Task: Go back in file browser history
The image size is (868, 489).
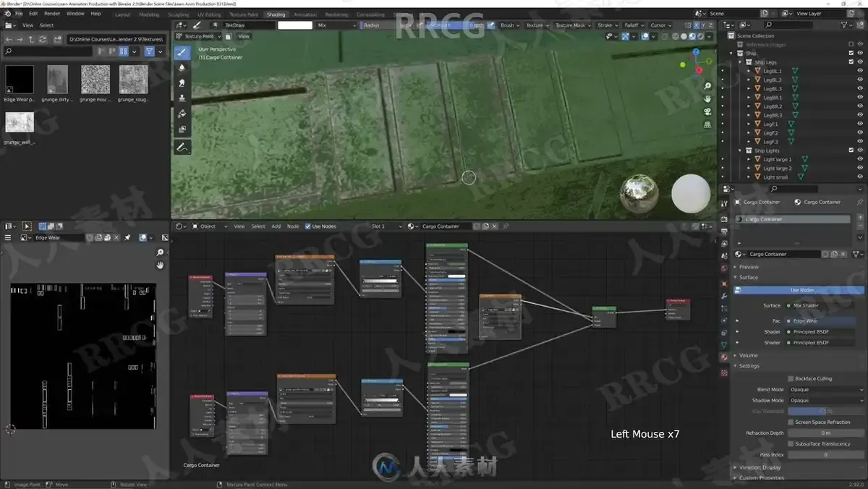Action: click(8, 39)
